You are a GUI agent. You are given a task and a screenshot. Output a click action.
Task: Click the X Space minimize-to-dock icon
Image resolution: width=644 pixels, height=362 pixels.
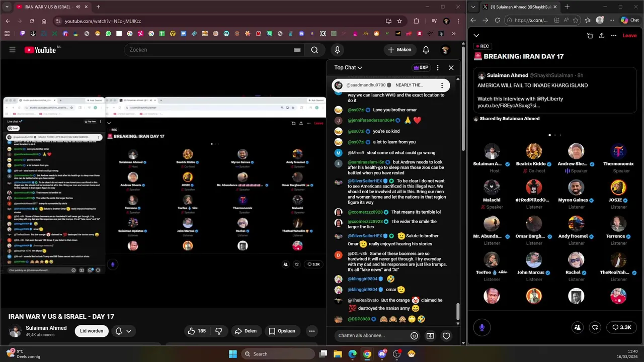[590, 36]
